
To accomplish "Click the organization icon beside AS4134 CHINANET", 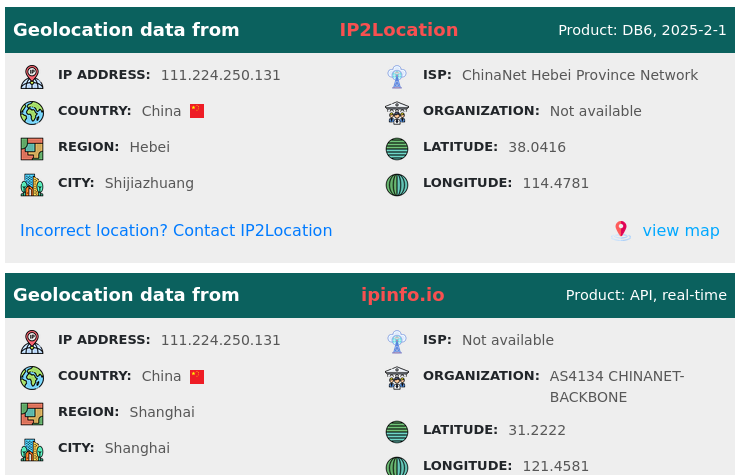I will pyautogui.click(x=397, y=377).
